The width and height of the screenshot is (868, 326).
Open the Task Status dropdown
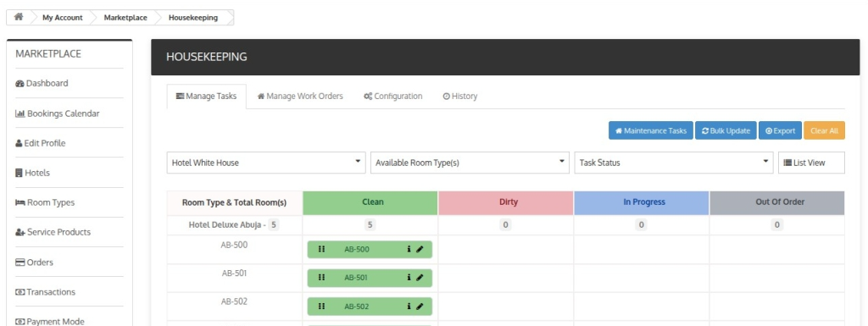[x=674, y=163]
